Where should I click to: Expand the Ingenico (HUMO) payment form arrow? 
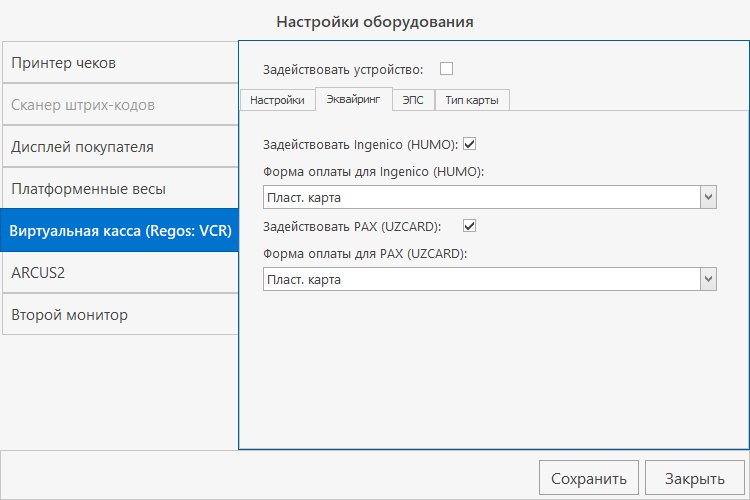click(708, 198)
